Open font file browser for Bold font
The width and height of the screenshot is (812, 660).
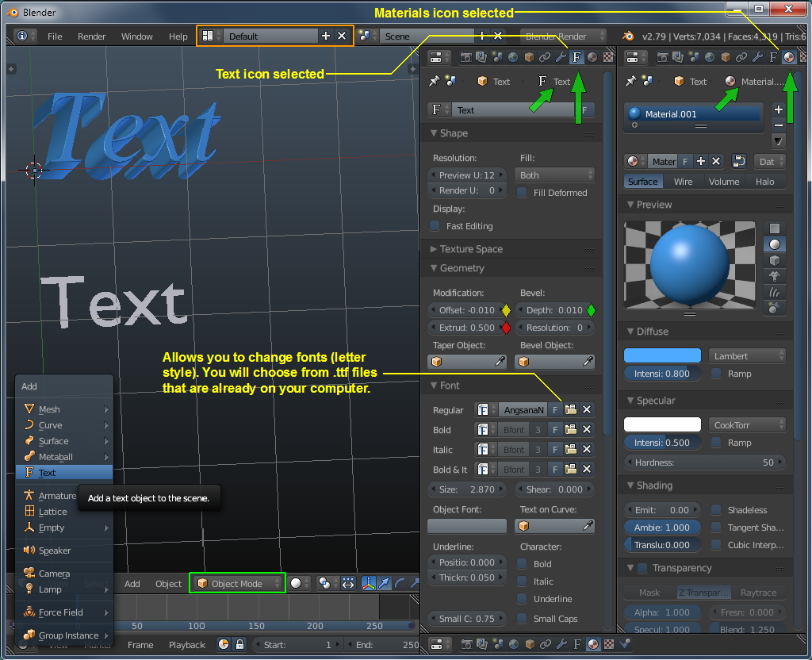pos(571,429)
